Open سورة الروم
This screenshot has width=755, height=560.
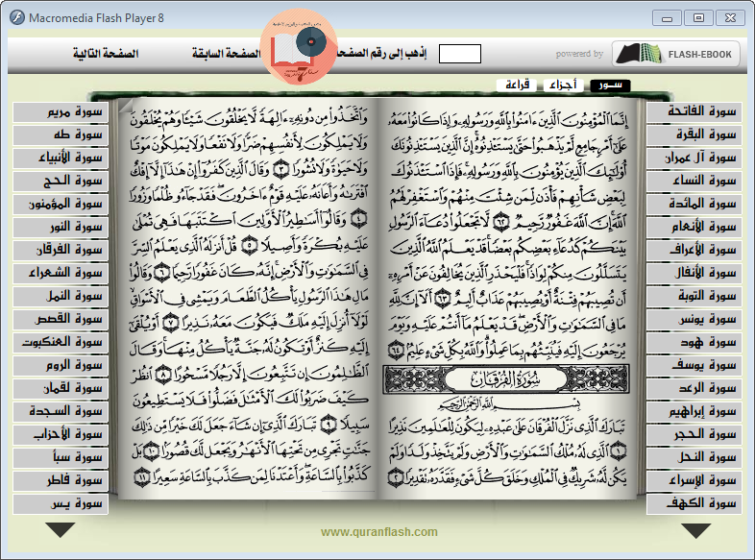tap(61, 365)
